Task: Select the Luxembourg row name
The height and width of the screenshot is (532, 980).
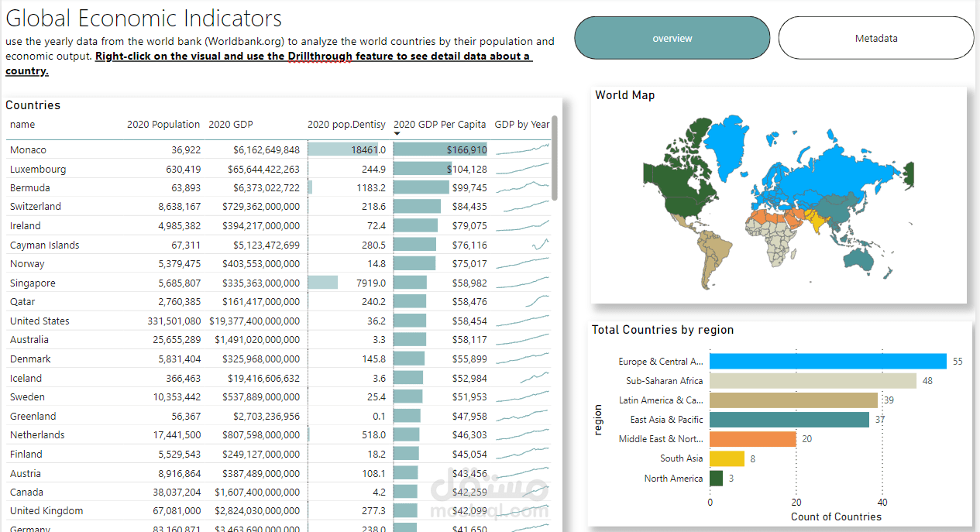Action: click(38, 169)
